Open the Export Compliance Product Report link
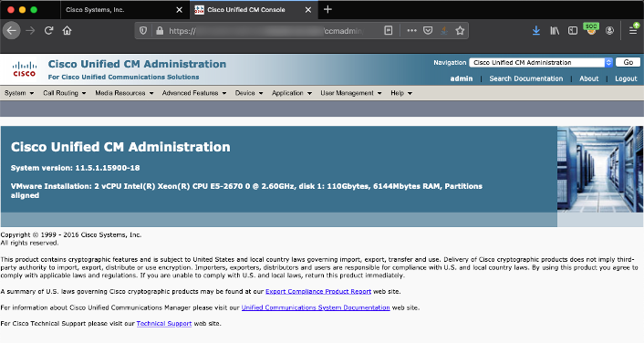 click(x=318, y=292)
